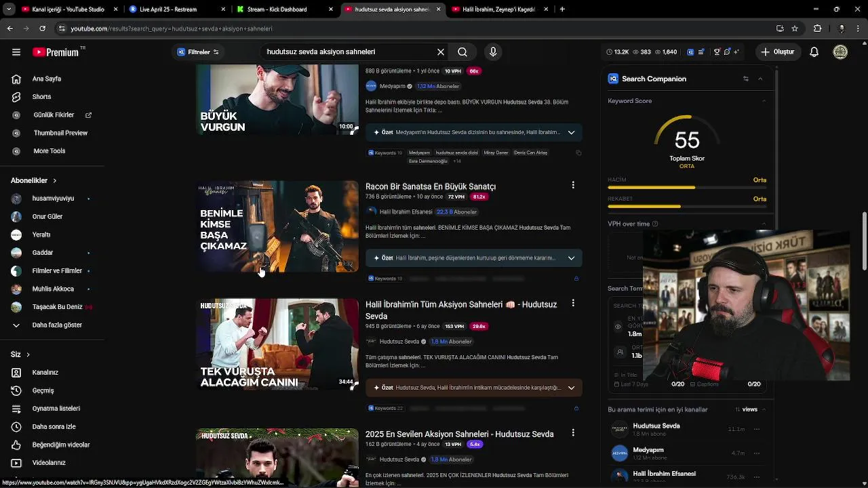
Task: Collapse the Keyword Score section
Action: (764, 101)
